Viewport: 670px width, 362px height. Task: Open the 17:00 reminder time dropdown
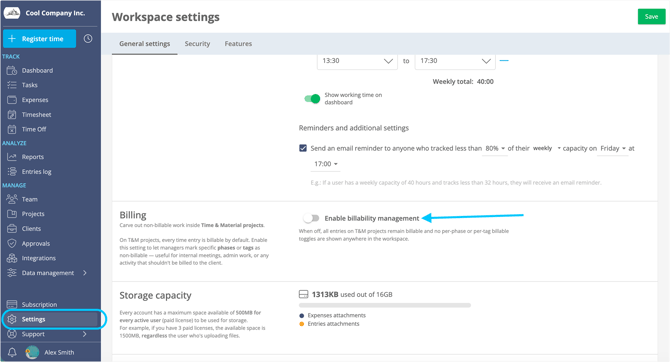pos(326,164)
